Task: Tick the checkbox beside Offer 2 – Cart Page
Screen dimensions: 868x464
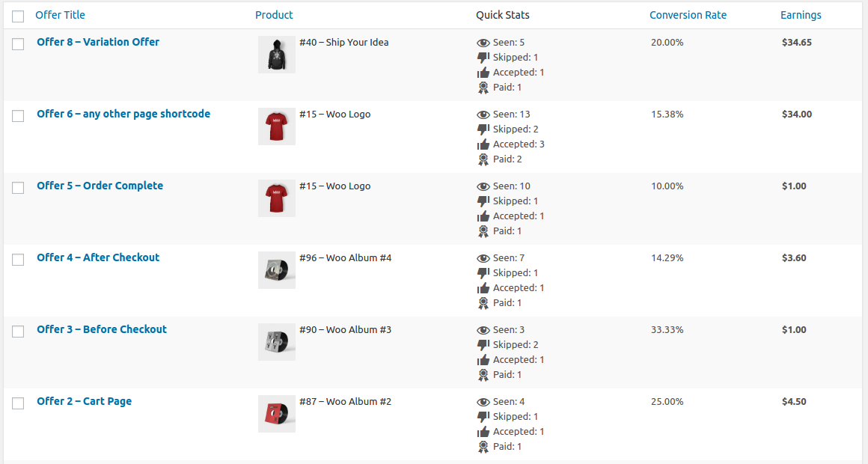Action: (x=18, y=403)
